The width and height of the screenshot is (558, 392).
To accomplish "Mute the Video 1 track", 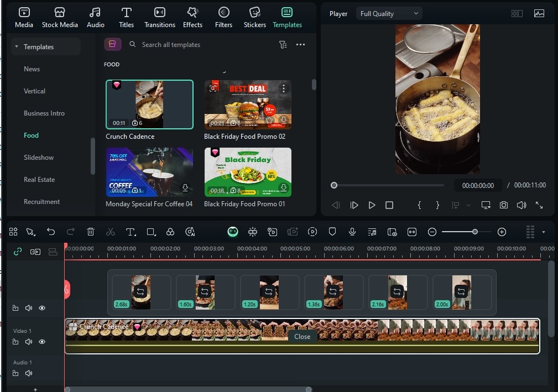I will (x=29, y=342).
